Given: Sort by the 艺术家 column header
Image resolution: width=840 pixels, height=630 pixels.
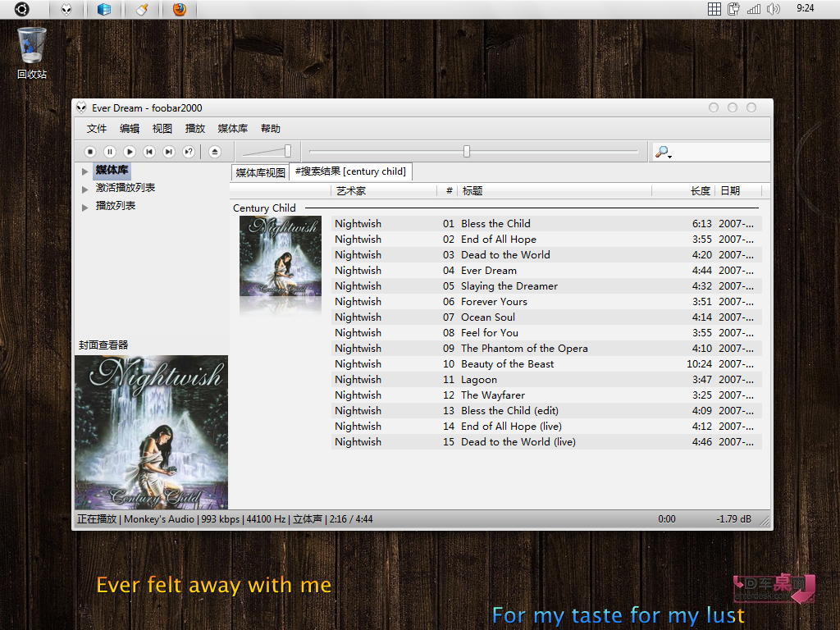Looking at the screenshot, I should [x=384, y=190].
